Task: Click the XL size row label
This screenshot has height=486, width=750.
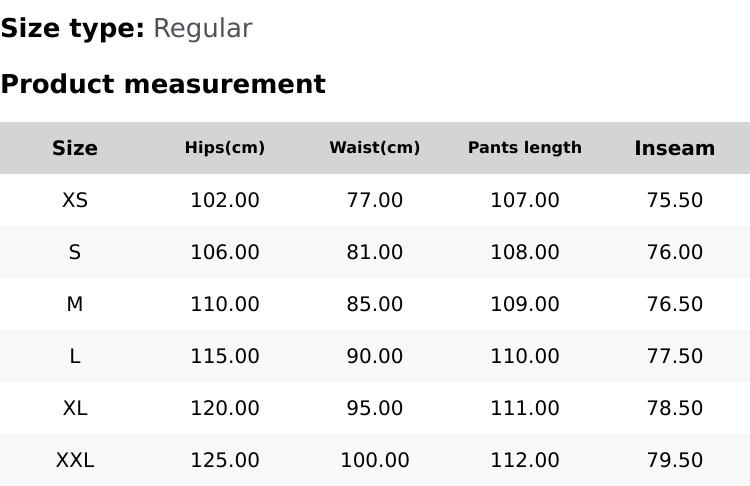Action: (75, 408)
